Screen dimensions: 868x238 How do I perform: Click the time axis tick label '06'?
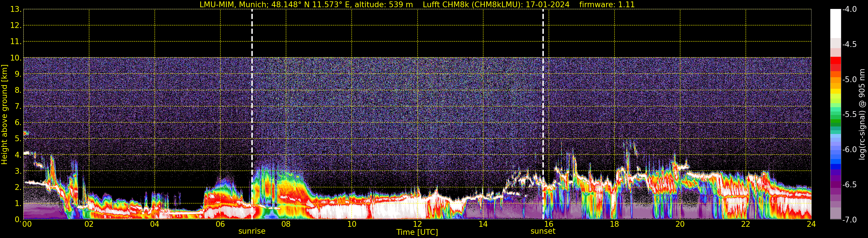(220, 224)
